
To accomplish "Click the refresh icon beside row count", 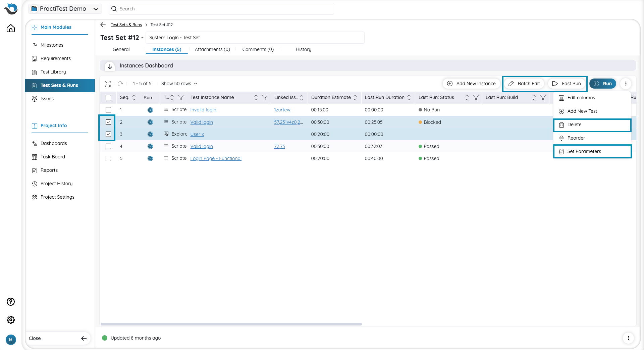I will (x=120, y=84).
